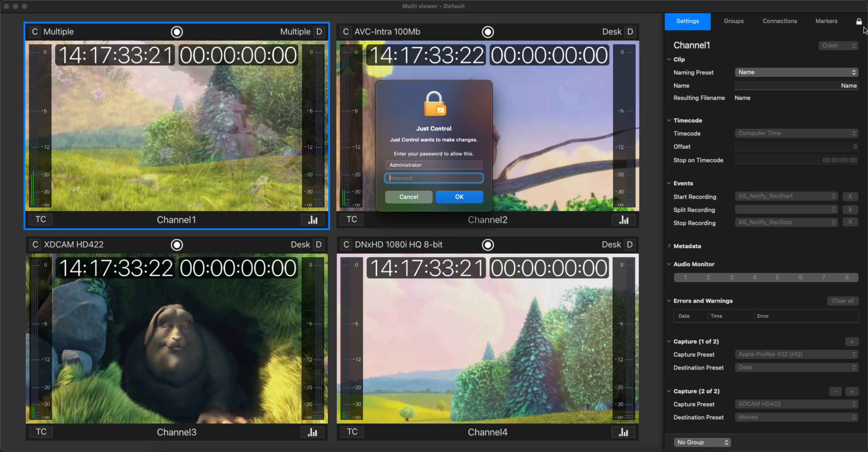
Task: Add a capture using plus in Capture (2 of 2)
Action: 852,391
